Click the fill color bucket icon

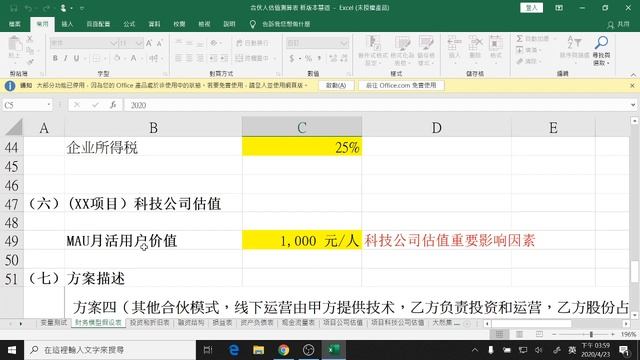118,58
